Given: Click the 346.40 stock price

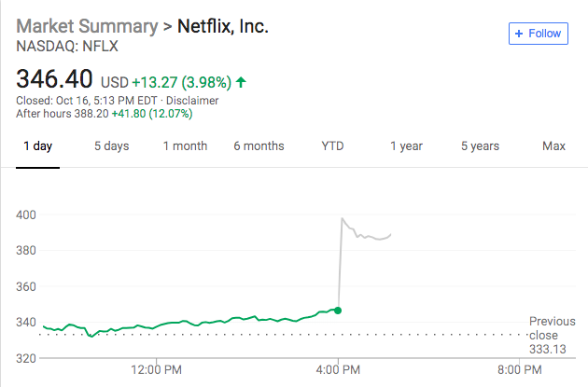Looking at the screenshot, I should 55,81.
